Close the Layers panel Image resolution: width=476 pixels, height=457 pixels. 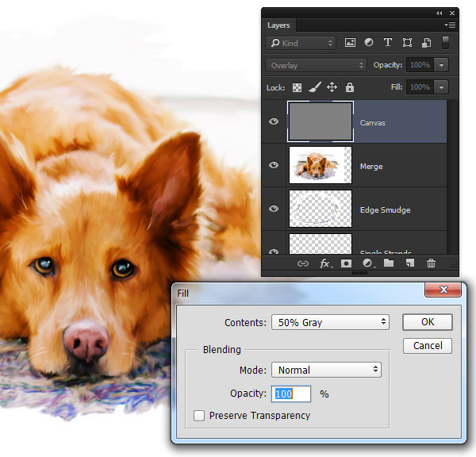[452, 13]
